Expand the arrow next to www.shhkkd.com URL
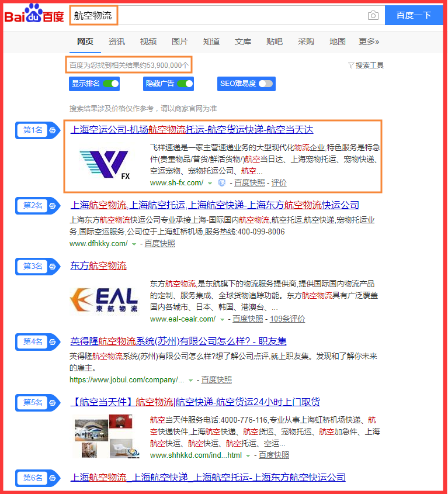 pyautogui.click(x=248, y=456)
